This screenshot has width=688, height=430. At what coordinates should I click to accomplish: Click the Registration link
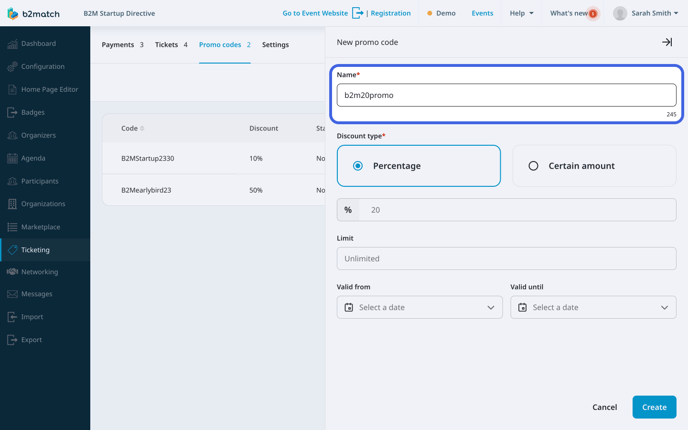coord(391,13)
